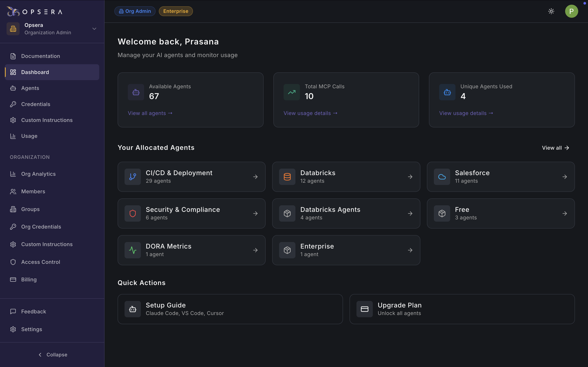Viewport: 588px width, 367px height.
Task: Go to Org Analytics in the sidebar
Action: coord(38,174)
